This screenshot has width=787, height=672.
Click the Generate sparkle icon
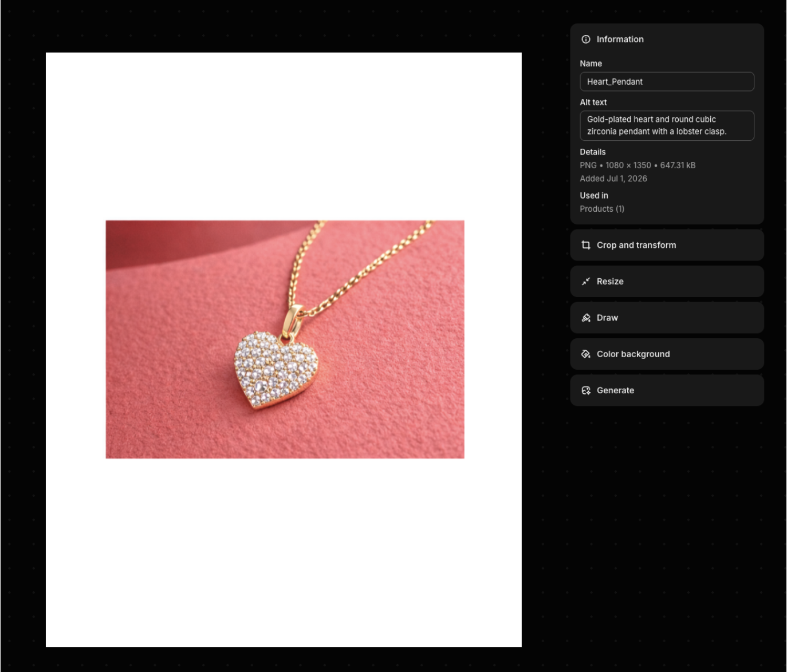(x=585, y=390)
